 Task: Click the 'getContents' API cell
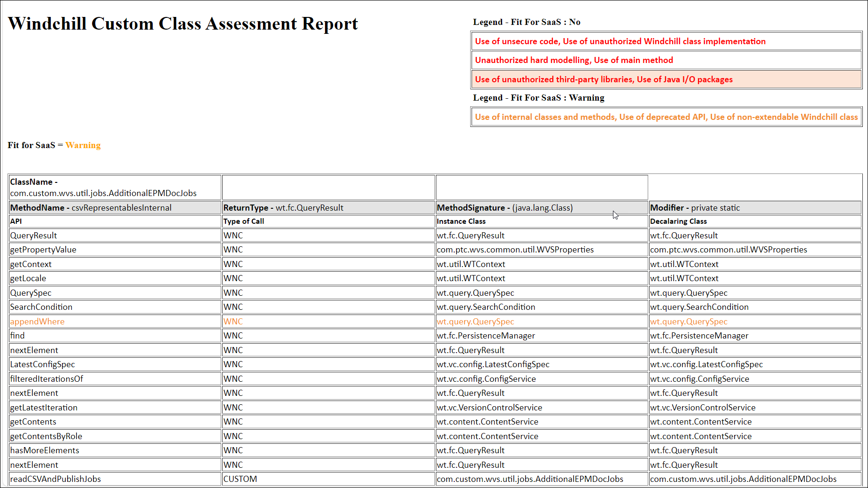coord(115,422)
